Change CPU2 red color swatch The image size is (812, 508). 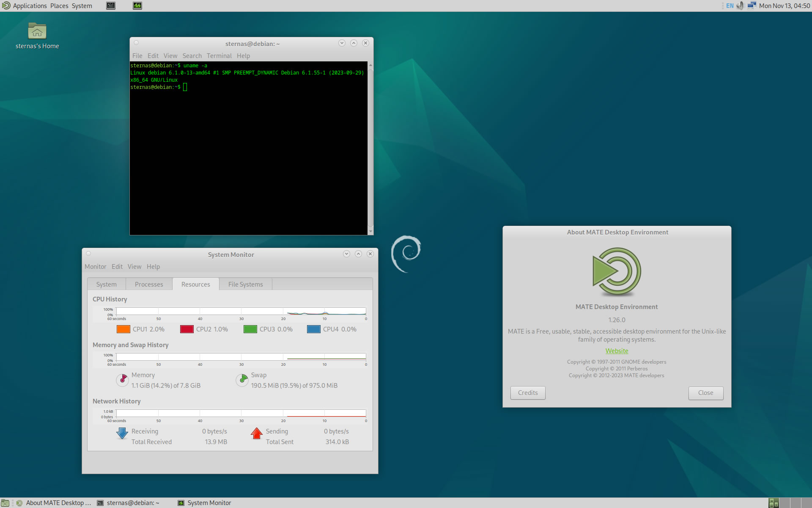click(x=187, y=329)
